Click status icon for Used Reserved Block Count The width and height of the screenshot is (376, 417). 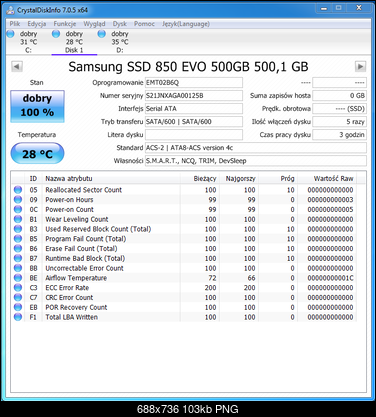pos(18,229)
